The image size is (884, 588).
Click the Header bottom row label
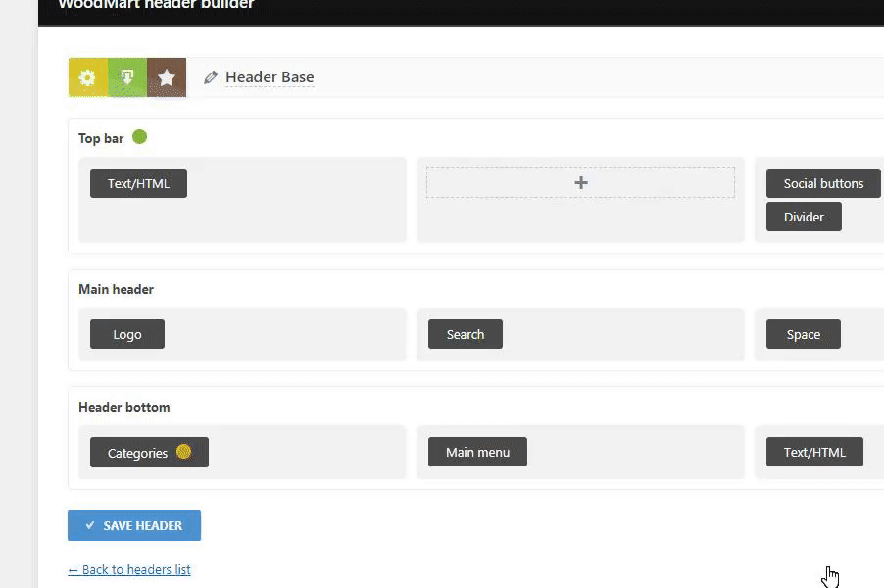click(x=124, y=407)
